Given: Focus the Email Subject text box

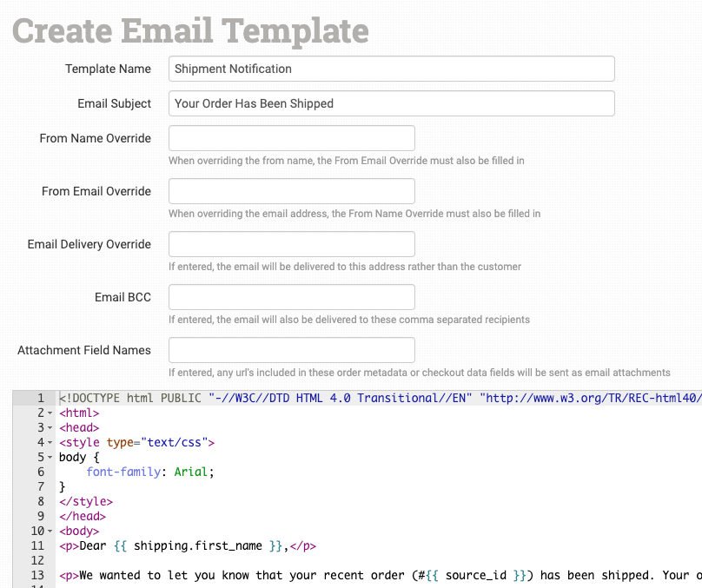Looking at the screenshot, I should 391,103.
